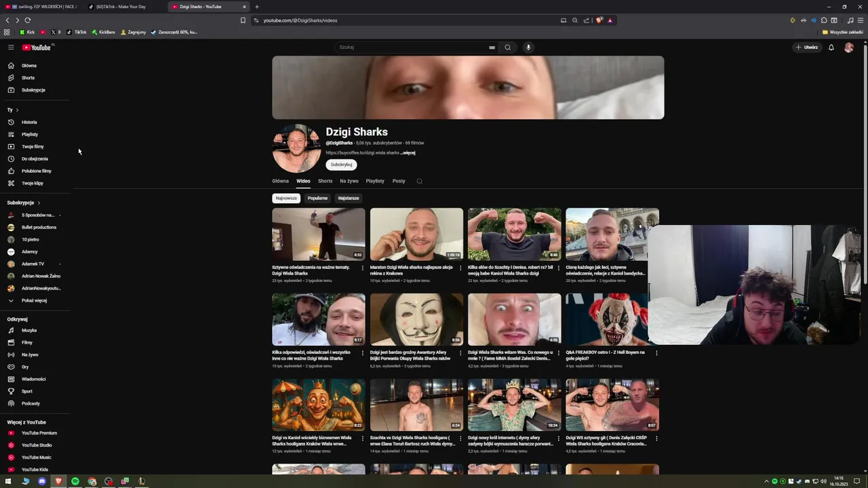Switch to the Shorts channel tab

(x=325, y=181)
